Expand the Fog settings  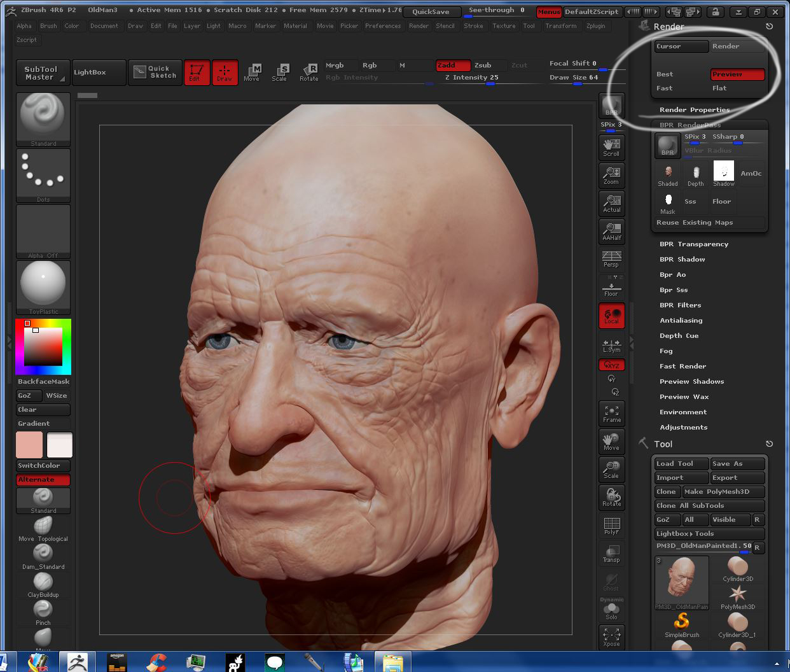(665, 351)
